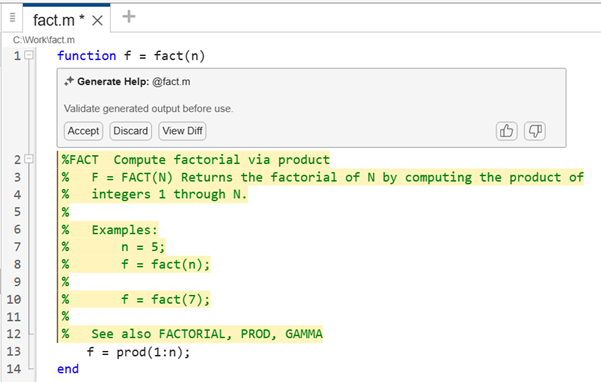
Task: Click 'Validate generated output before use.' notice
Action: (x=148, y=109)
